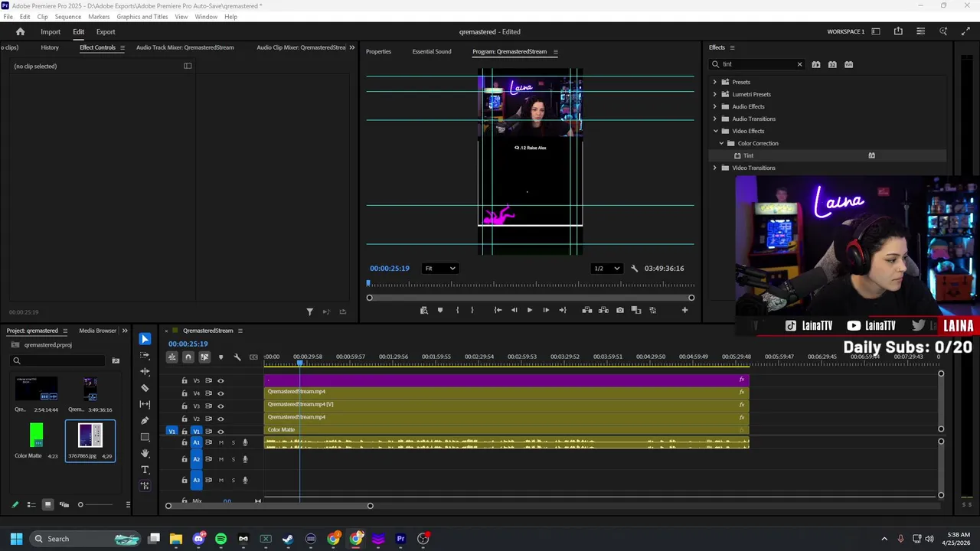Select the Hand tool
This screenshot has width=980, height=551.
point(145,453)
